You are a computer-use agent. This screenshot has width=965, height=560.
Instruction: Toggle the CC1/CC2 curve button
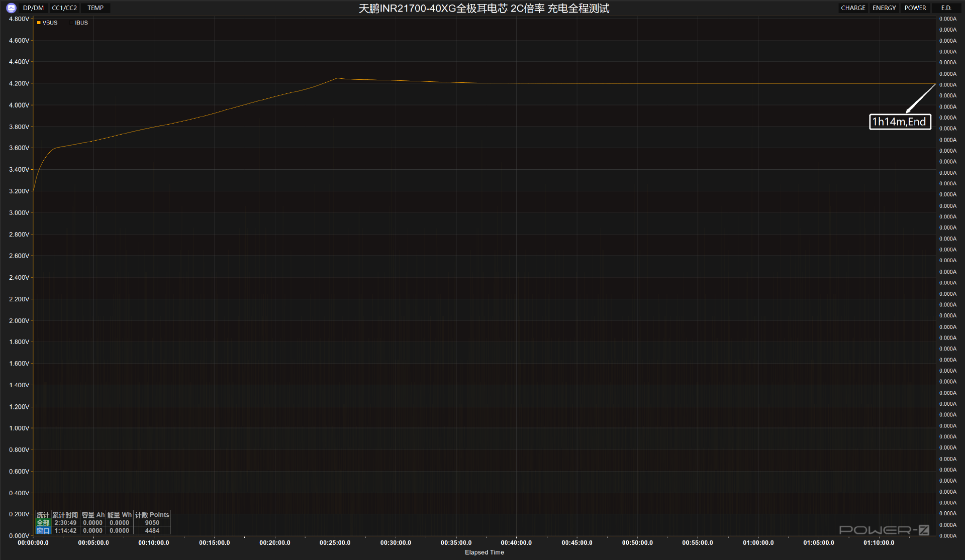pyautogui.click(x=64, y=8)
